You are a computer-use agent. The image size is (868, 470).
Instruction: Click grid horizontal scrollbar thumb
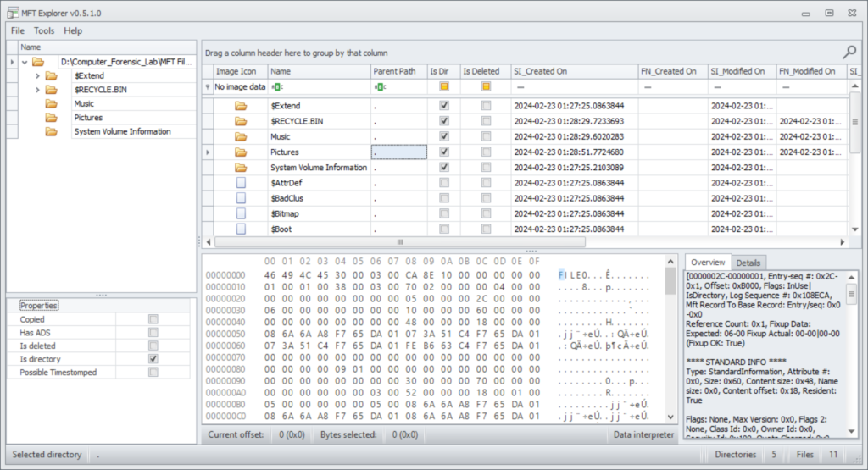click(400, 241)
